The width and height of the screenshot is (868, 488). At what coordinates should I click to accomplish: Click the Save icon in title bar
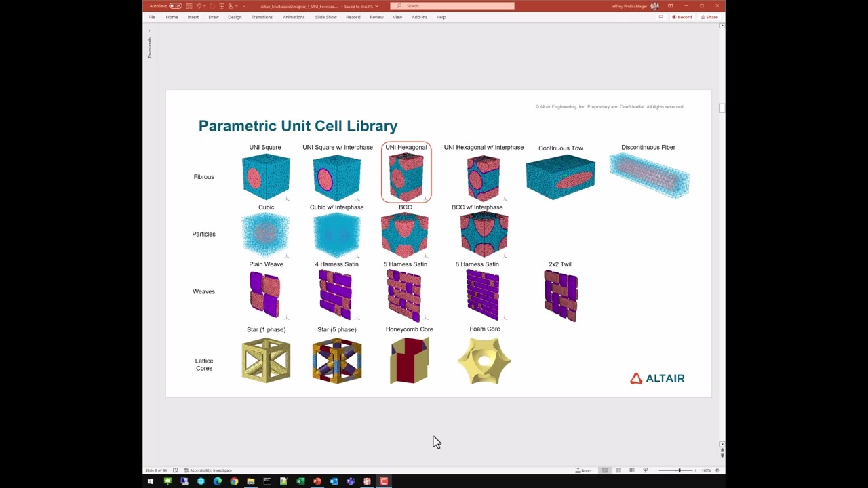(189, 6)
